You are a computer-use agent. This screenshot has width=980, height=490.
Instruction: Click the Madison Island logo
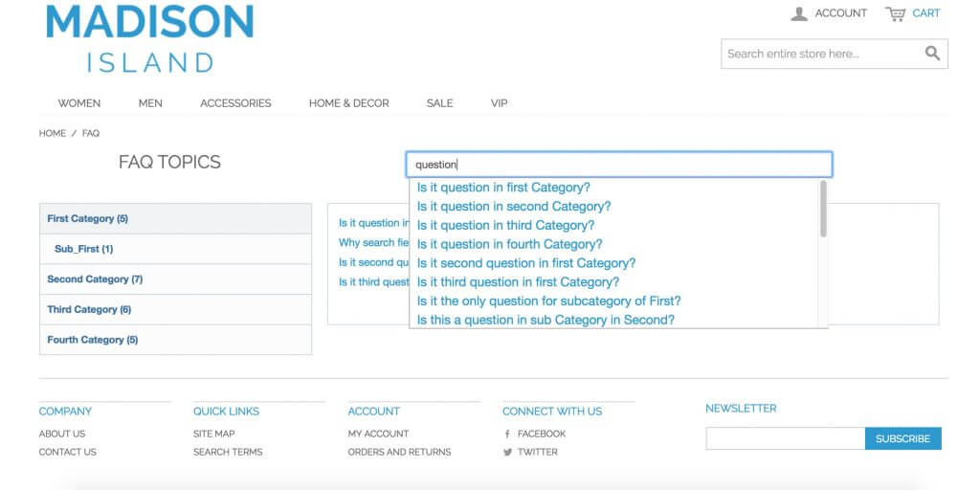[x=150, y=38]
